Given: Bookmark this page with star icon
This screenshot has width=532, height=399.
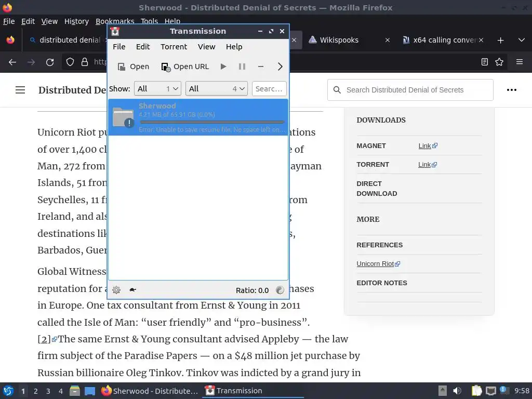Looking at the screenshot, I should tap(499, 62).
